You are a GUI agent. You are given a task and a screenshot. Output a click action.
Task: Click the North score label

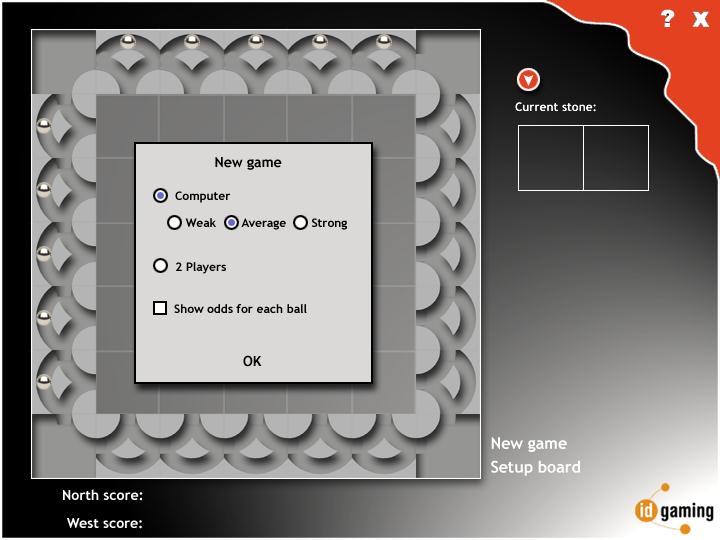coord(102,495)
